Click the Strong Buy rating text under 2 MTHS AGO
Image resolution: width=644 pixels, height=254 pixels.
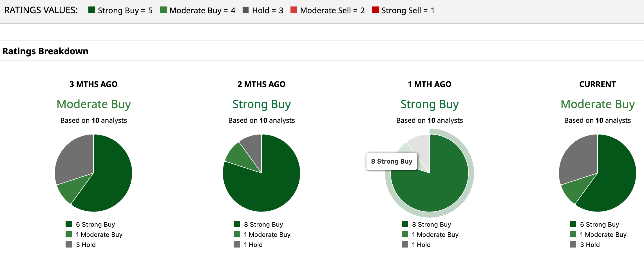click(261, 104)
